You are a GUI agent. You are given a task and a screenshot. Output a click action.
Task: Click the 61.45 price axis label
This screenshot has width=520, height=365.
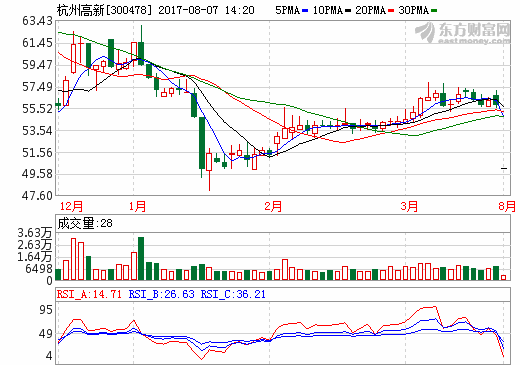click(37, 43)
